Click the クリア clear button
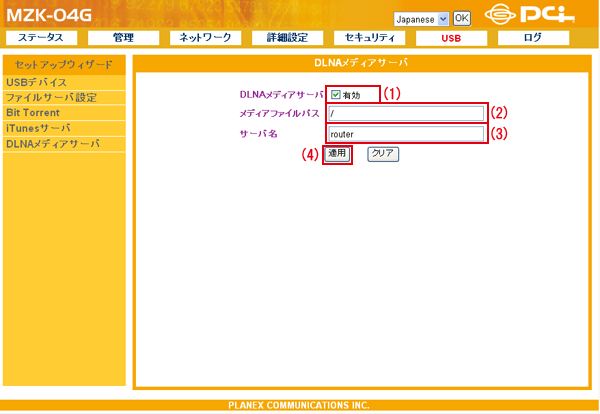600x414 pixels. [383, 154]
